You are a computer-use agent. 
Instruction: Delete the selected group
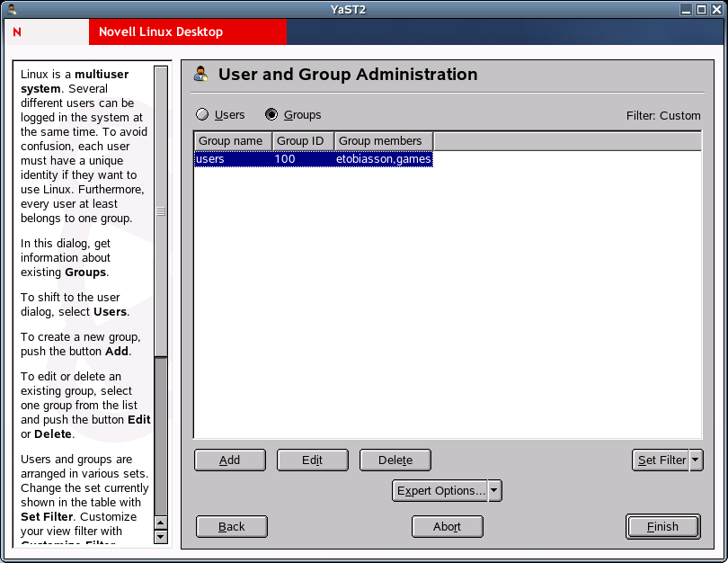coord(395,460)
